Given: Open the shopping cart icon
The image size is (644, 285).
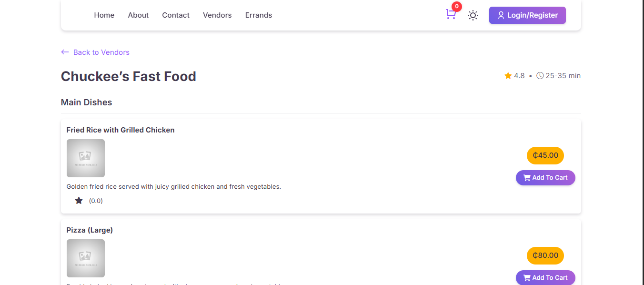Looking at the screenshot, I should (x=451, y=15).
